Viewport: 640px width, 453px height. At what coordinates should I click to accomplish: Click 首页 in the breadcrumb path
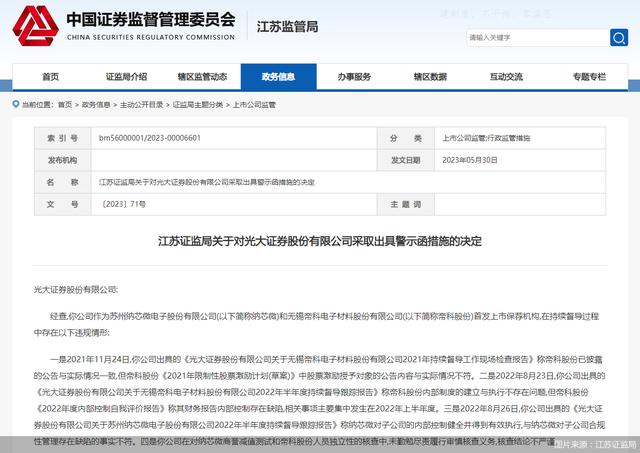pyautogui.click(x=65, y=105)
